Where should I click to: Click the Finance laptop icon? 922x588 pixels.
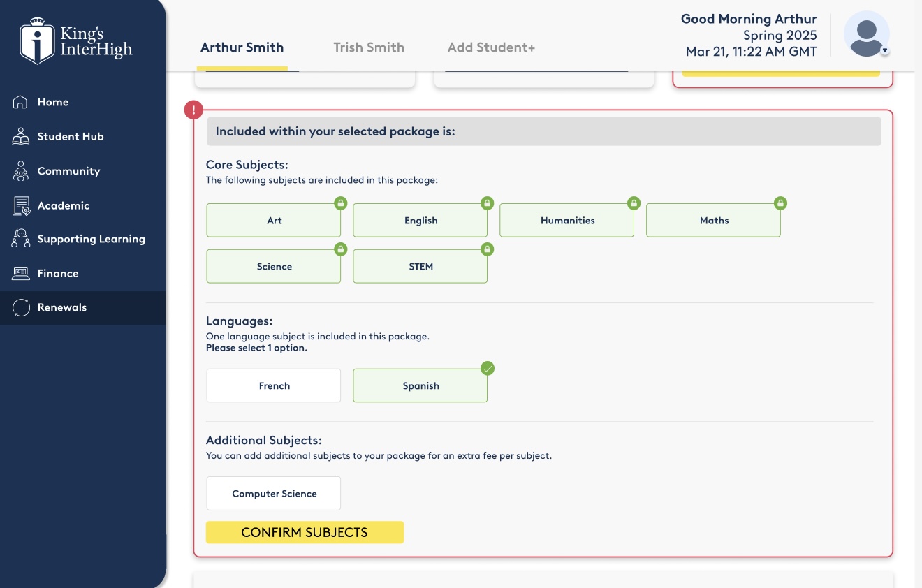[20, 273]
